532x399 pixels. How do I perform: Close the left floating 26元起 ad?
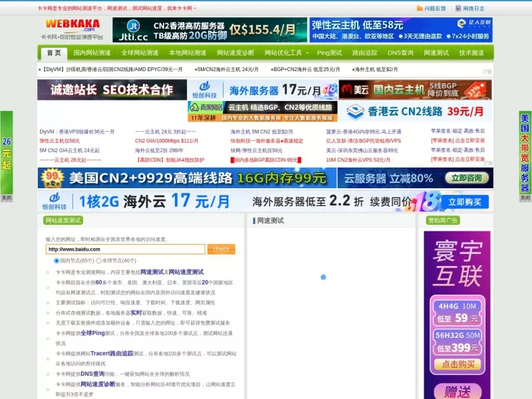coord(7,198)
